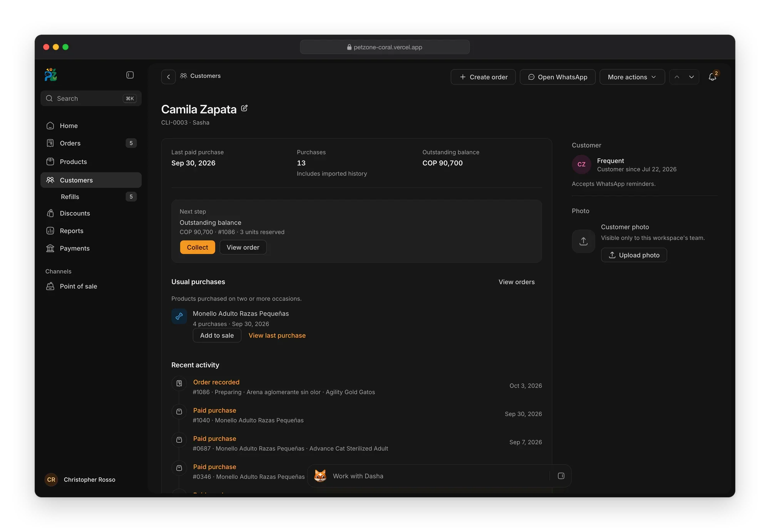Screen dimensions: 770x532
Task: Click the Create order button
Action: (x=483, y=77)
